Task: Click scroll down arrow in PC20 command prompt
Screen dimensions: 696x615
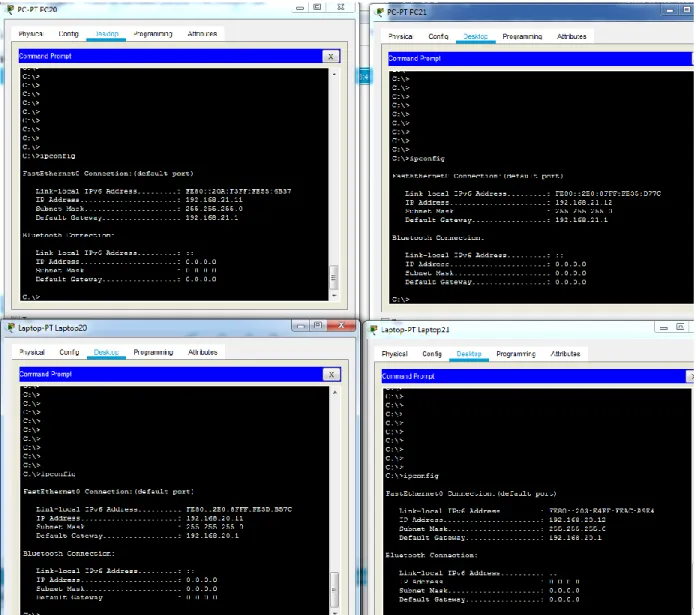Action: click(x=334, y=296)
